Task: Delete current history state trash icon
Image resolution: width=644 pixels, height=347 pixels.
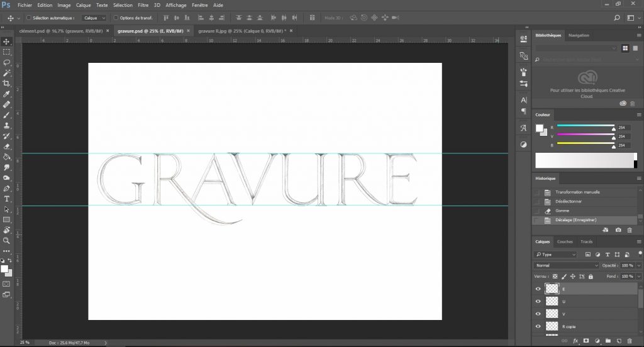Action: pyautogui.click(x=630, y=230)
